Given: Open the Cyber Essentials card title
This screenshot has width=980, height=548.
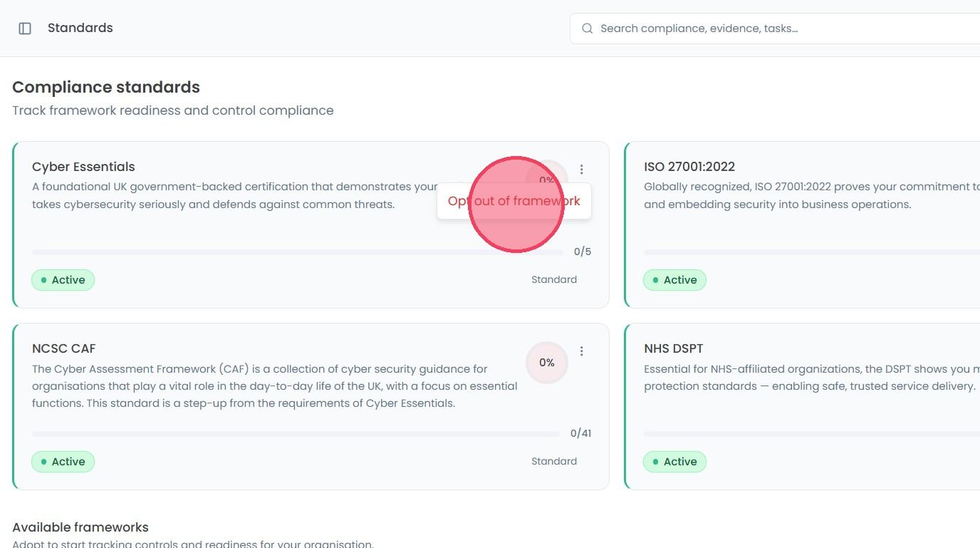Looking at the screenshot, I should pos(83,167).
